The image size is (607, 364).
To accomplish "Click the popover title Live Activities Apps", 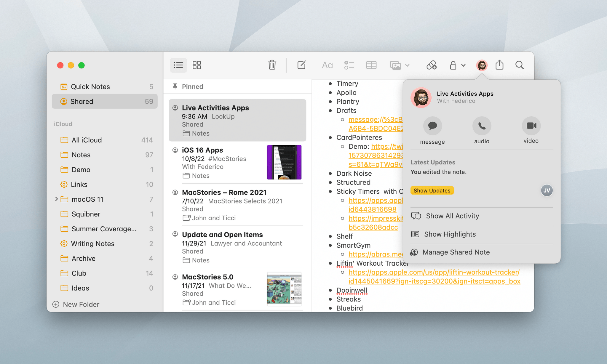I will [465, 94].
